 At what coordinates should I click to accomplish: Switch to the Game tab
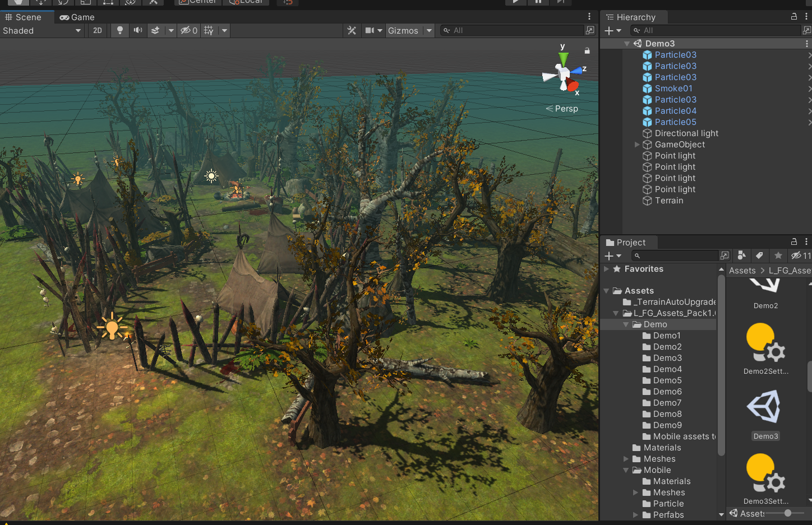click(x=77, y=17)
